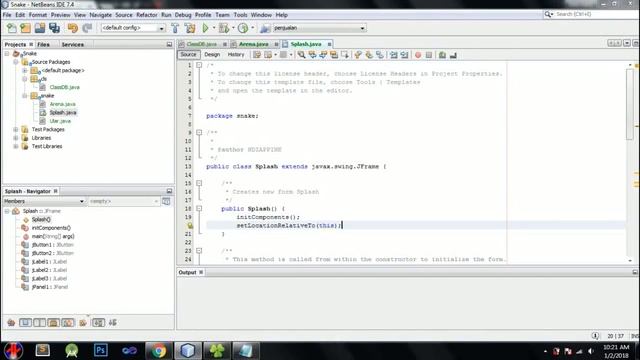The width and height of the screenshot is (640, 360).
Task: Expand the Libraries node
Action: pos(16,138)
